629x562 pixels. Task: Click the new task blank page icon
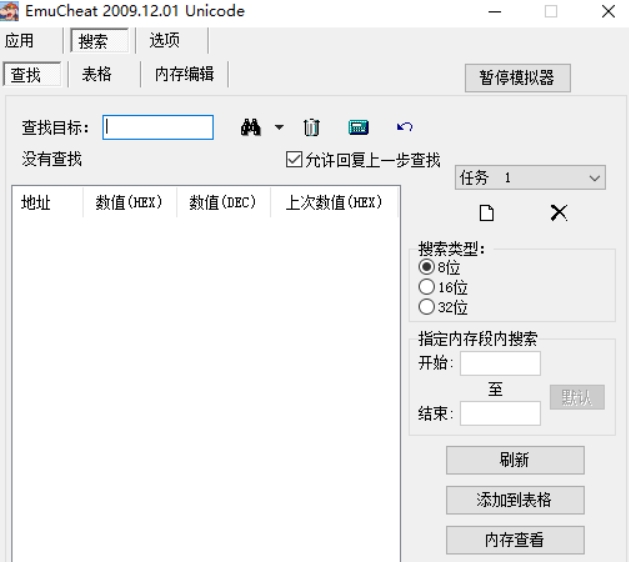point(487,213)
